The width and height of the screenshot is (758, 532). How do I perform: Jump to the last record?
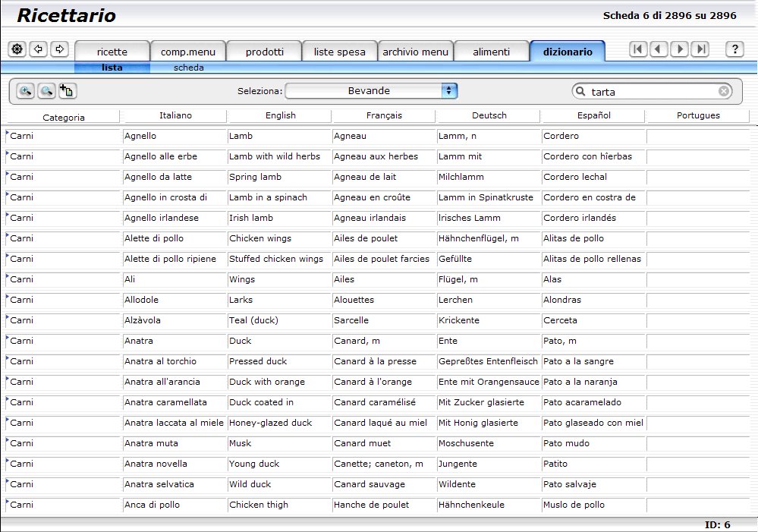click(x=700, y=49)
